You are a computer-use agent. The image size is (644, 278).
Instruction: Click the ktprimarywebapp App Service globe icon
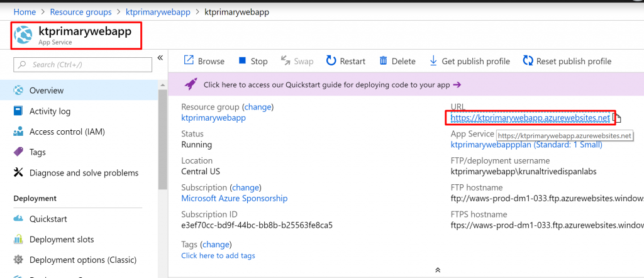pos(23,35)
